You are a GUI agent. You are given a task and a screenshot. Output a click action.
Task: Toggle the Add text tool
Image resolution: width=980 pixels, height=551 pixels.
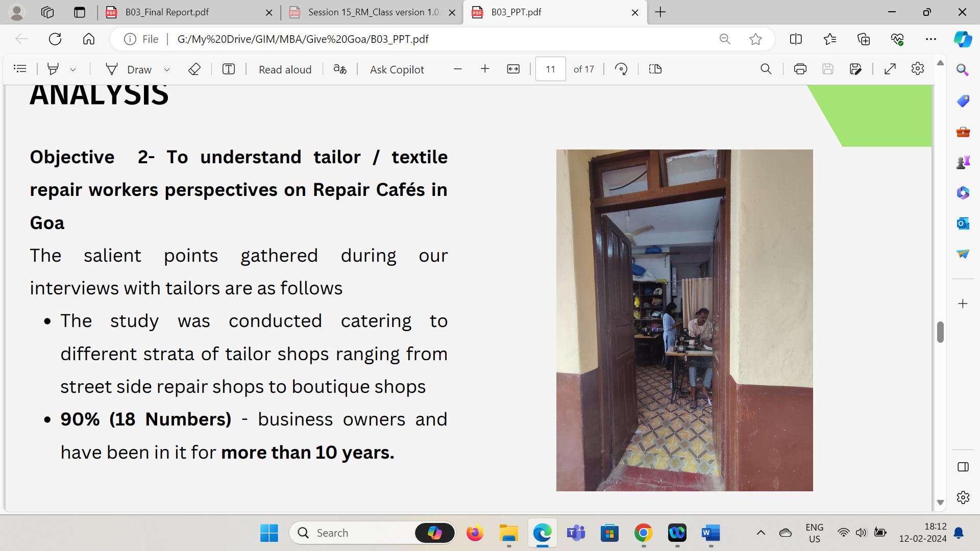[x=229, y=69]
